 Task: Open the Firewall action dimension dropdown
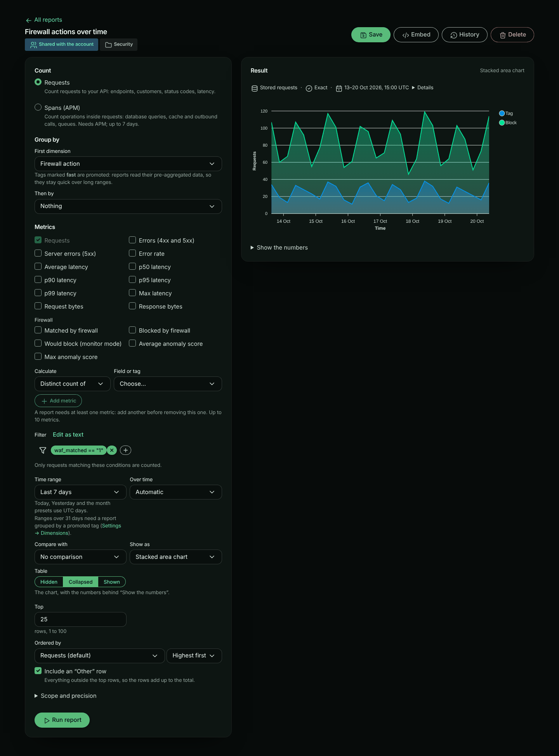pos(128,164)
